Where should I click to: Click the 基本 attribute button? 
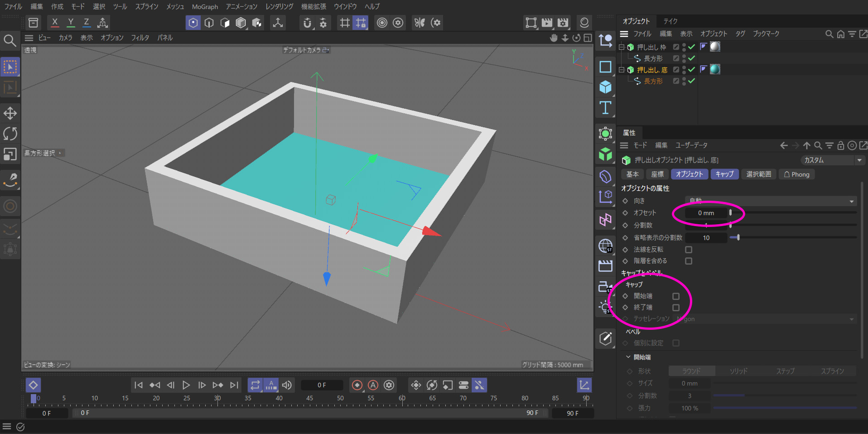[x=632, y=174]
